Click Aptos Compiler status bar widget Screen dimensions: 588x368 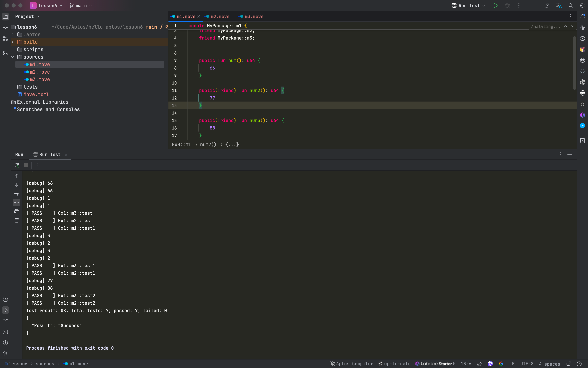[x=352, y=364]
